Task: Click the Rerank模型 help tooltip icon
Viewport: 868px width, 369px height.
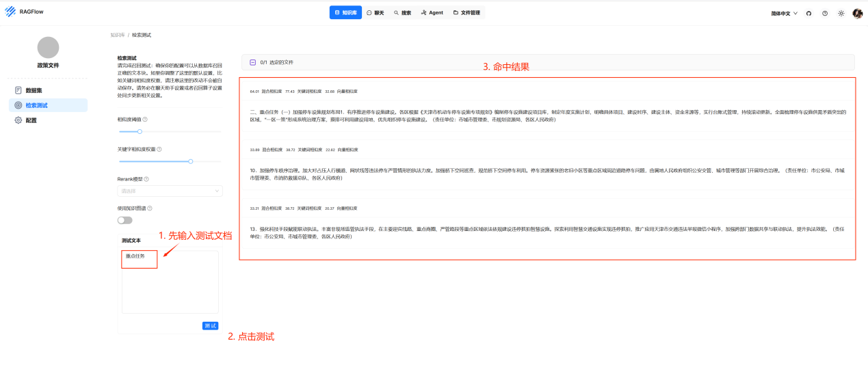Action: click(x=146, y=179)
